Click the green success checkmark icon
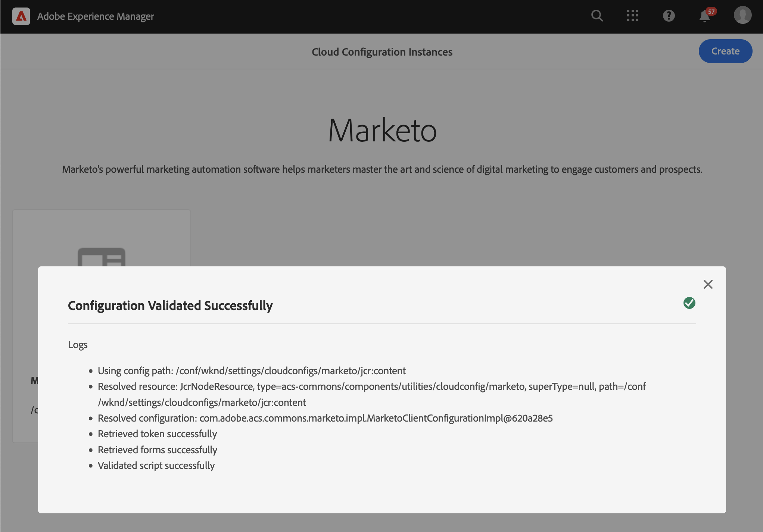Viewport: 763px width, 532px height. pyautogui.click(x=689, y=303)
